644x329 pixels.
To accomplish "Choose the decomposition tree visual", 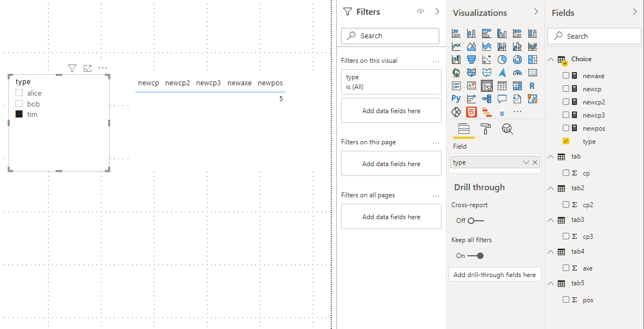I will pyautogui.click(x=487, y=99).
